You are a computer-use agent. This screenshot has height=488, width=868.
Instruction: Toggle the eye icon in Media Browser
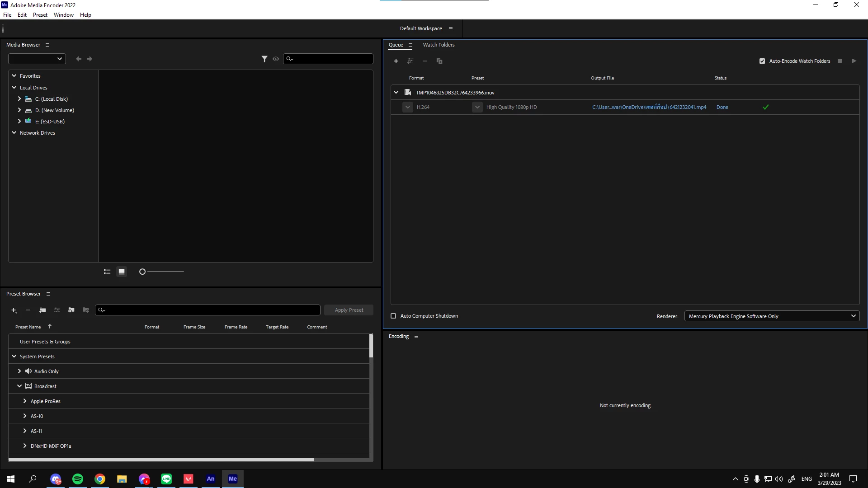[x=276, y=59]
